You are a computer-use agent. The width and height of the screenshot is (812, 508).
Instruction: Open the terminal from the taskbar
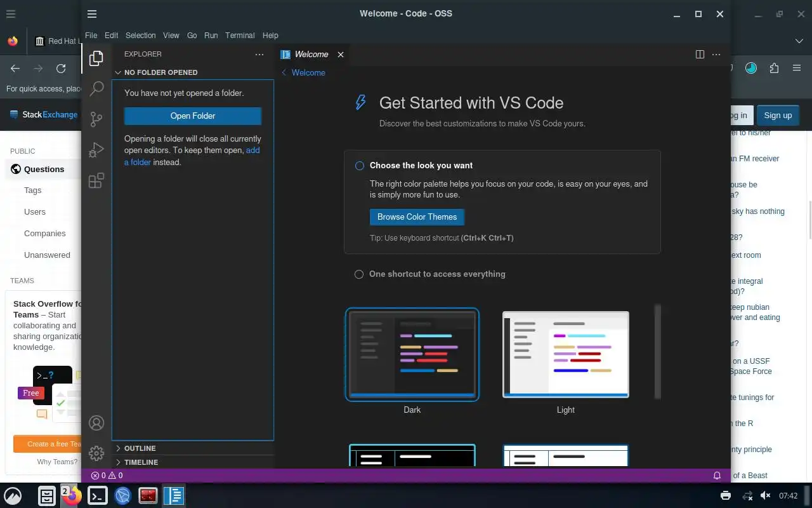(x=97, y=496)
